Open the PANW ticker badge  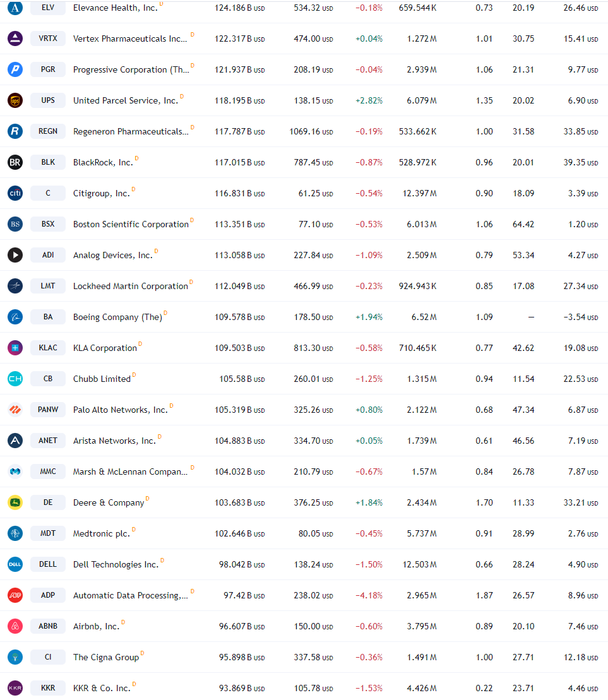coord(48,410)
